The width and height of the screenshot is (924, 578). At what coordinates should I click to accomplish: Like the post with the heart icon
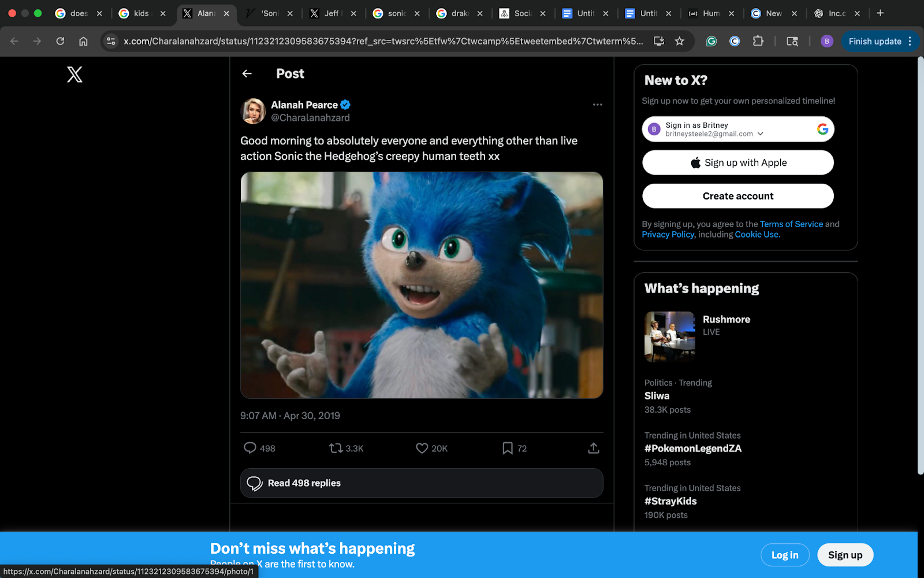pyautogui.click(x=422, y=448)
